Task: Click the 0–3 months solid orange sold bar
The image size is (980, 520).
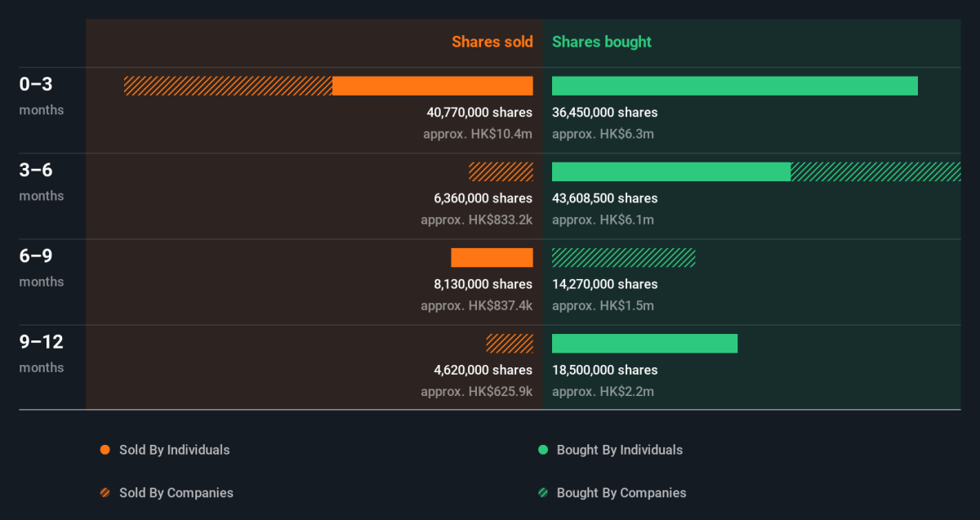Action: click(432, 86)
